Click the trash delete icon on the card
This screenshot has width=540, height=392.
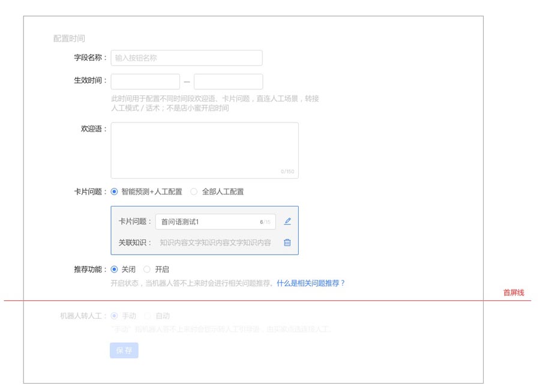tap(287, 243)
